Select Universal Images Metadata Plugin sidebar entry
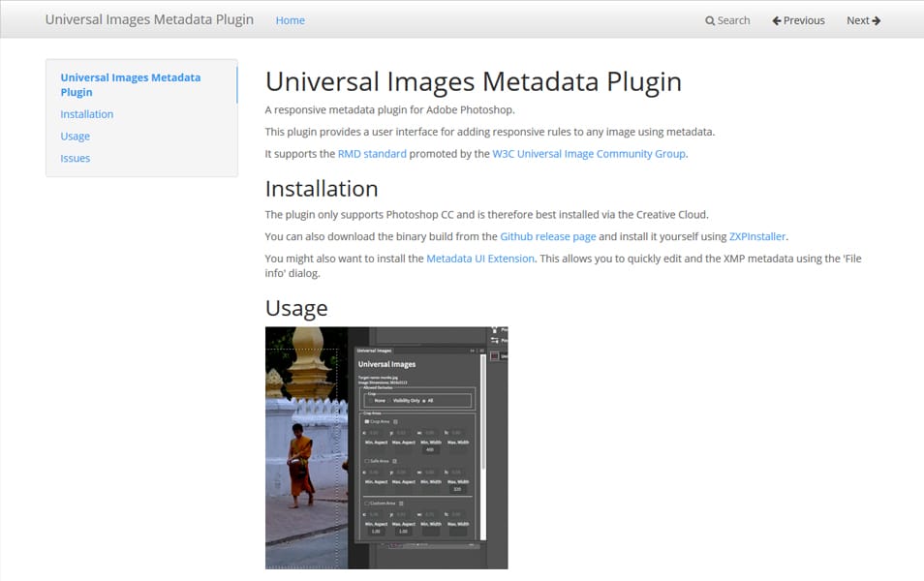Screen dimensions: 924x581 click(x=130, y=85)
